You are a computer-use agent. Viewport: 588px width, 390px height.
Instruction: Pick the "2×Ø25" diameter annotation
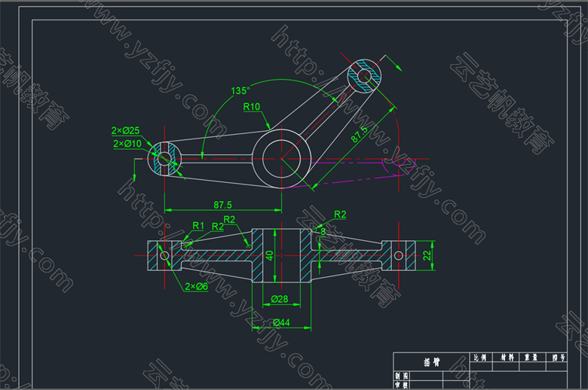click(126, 130)
